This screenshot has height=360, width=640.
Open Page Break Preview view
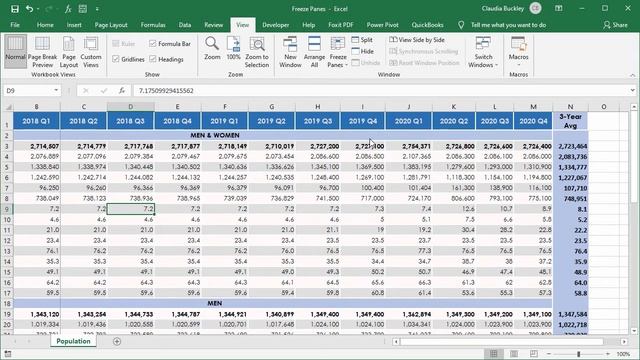tap(42, 52)
